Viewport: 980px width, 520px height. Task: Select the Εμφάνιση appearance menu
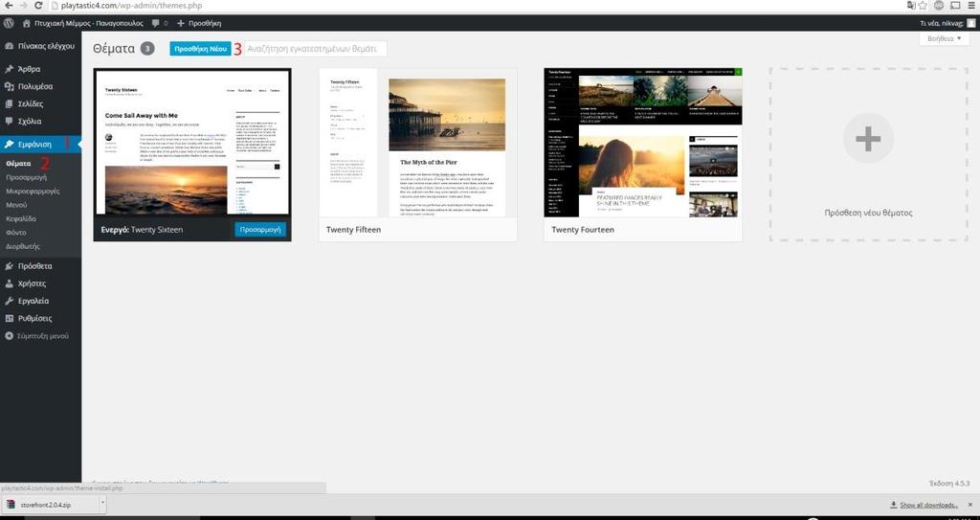pyautogui.click(x=40, y=145)
